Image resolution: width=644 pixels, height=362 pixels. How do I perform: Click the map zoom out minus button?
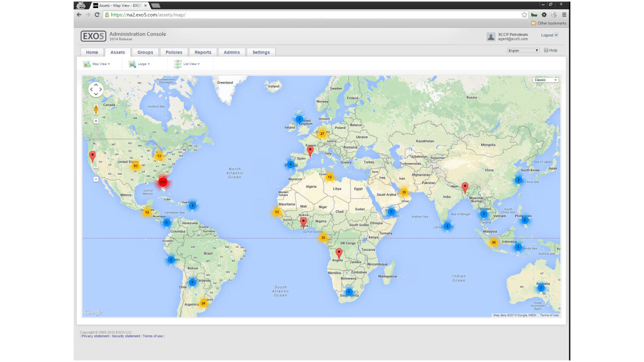[x=96, y=179]
